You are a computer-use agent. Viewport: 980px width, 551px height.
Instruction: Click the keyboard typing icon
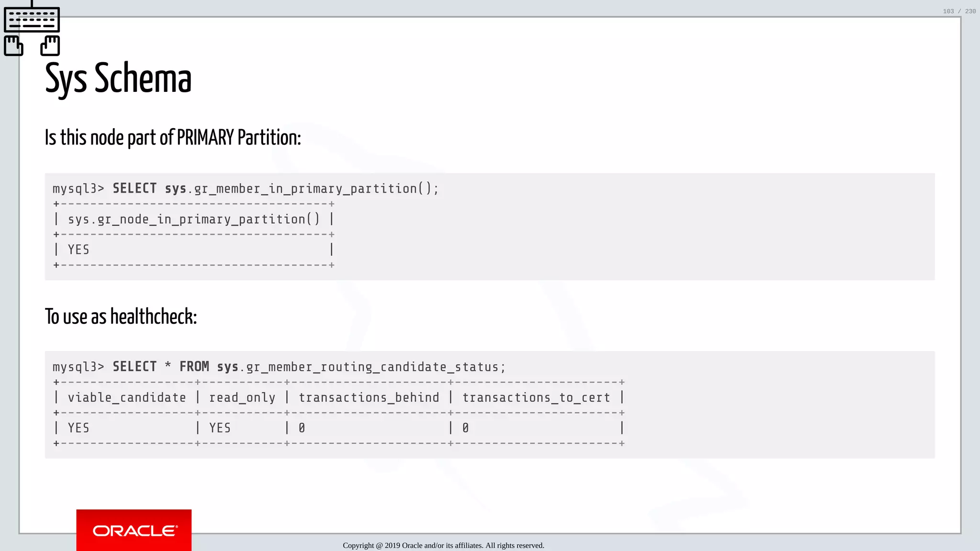[32, 29]
